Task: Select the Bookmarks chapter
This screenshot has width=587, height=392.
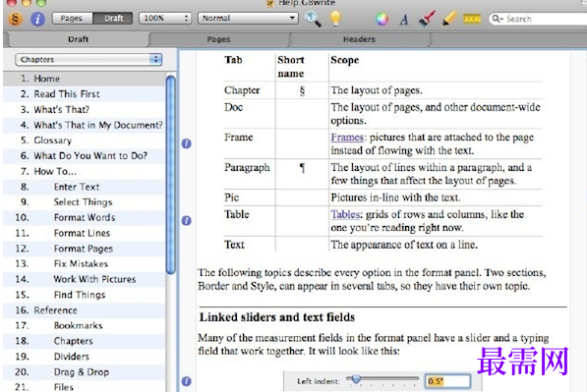Action: coord(85,325)
